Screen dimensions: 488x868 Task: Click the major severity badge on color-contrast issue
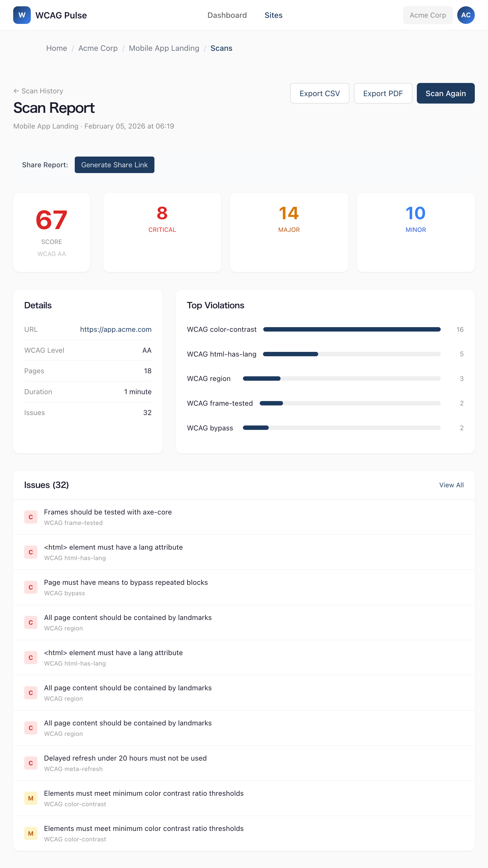point(31,798)
